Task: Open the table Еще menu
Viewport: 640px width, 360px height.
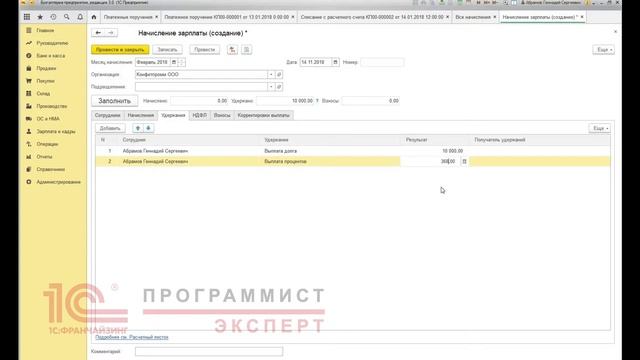Action: tap(600, 129)
